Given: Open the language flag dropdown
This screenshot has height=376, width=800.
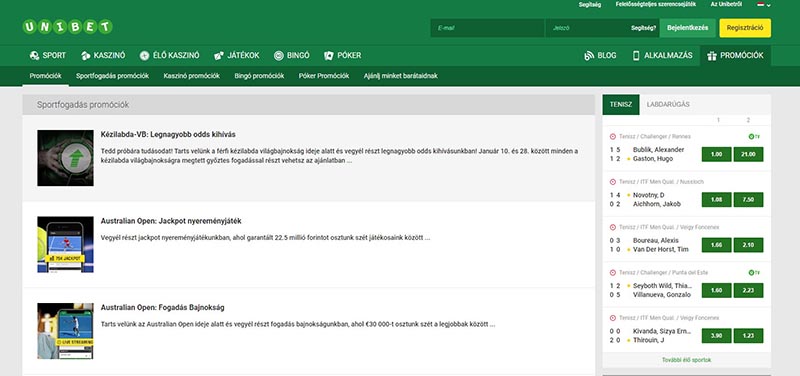Looking at the screenshot, I should tap(764, 5).
